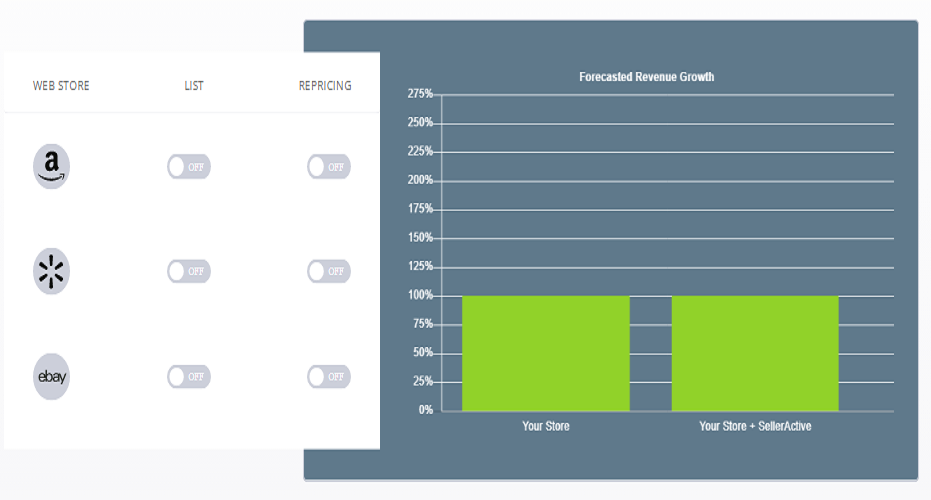Click the 25% axis label

pos(423,381)
